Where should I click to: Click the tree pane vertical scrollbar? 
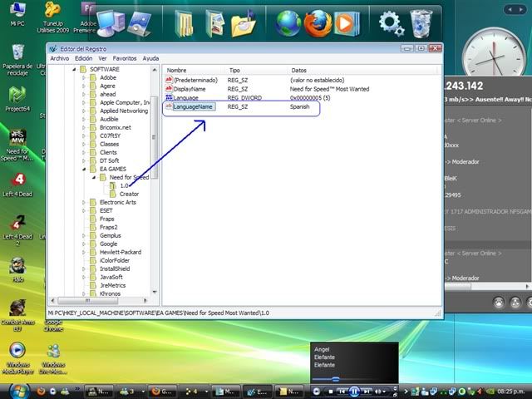click(x=155, y=136)
